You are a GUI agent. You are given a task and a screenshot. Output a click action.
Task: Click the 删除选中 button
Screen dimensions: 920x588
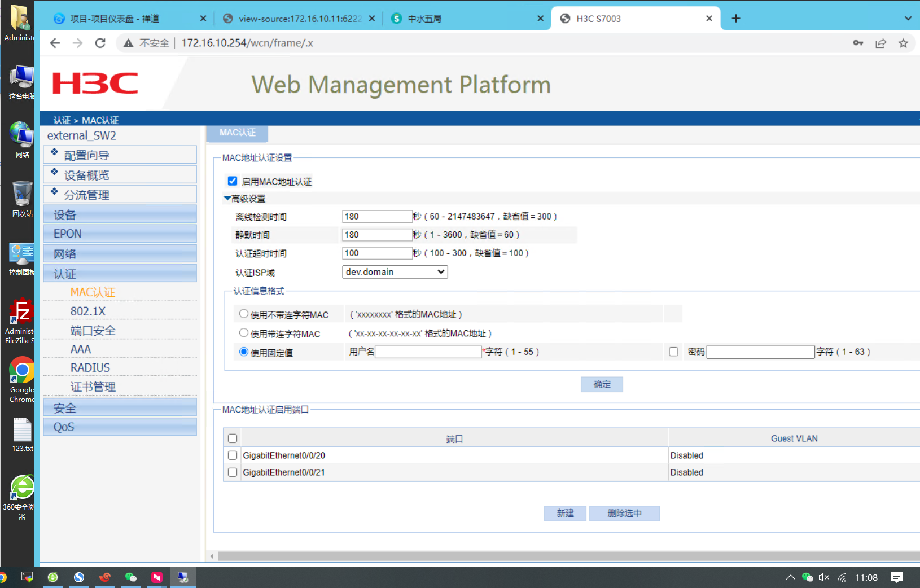coord(624,513)
